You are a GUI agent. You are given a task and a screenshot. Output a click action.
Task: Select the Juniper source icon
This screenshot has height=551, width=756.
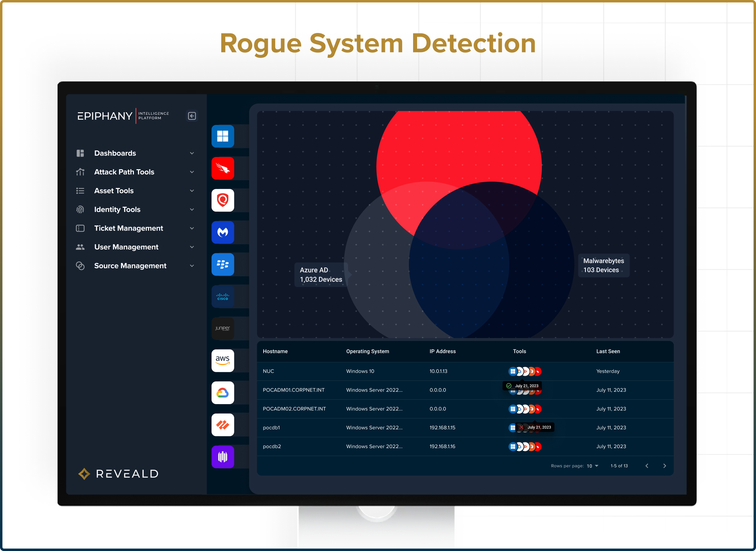pos(223,328)
